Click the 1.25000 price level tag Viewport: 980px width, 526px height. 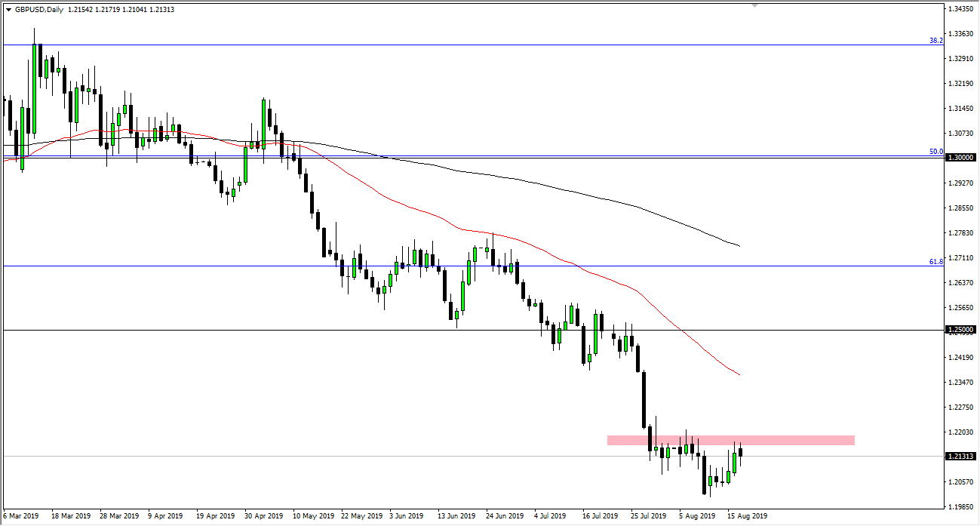[x=963, y=330]
